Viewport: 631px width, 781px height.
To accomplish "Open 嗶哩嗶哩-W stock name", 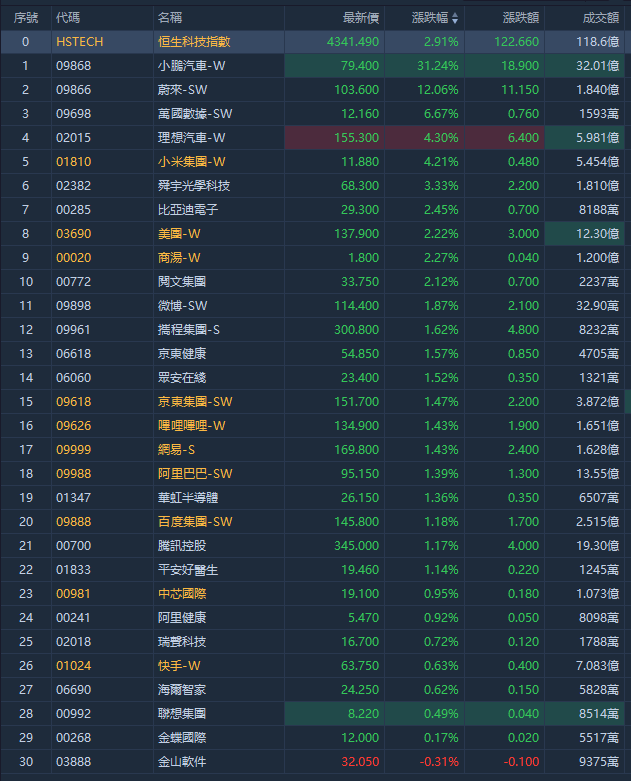I will click(192, 425).
